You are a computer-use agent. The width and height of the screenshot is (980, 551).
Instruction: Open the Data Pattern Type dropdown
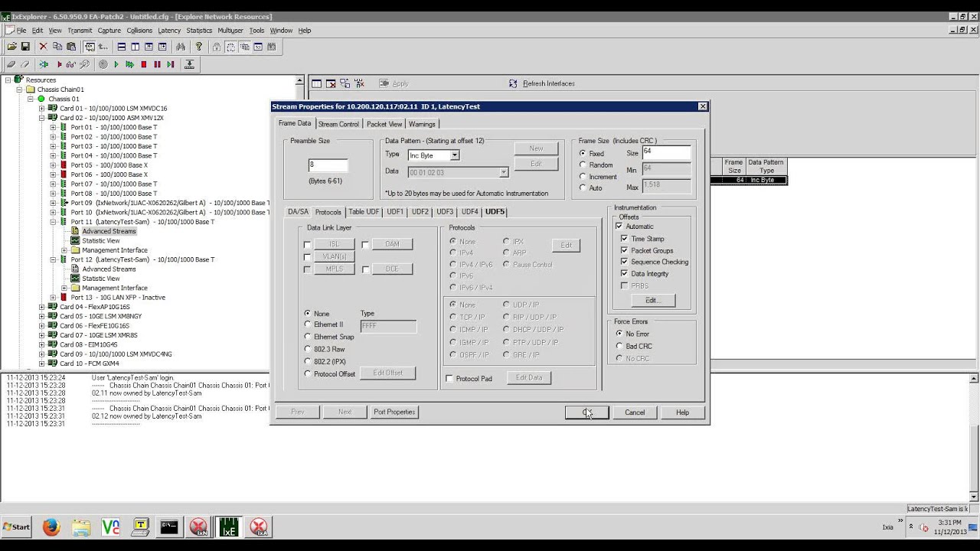455,155
